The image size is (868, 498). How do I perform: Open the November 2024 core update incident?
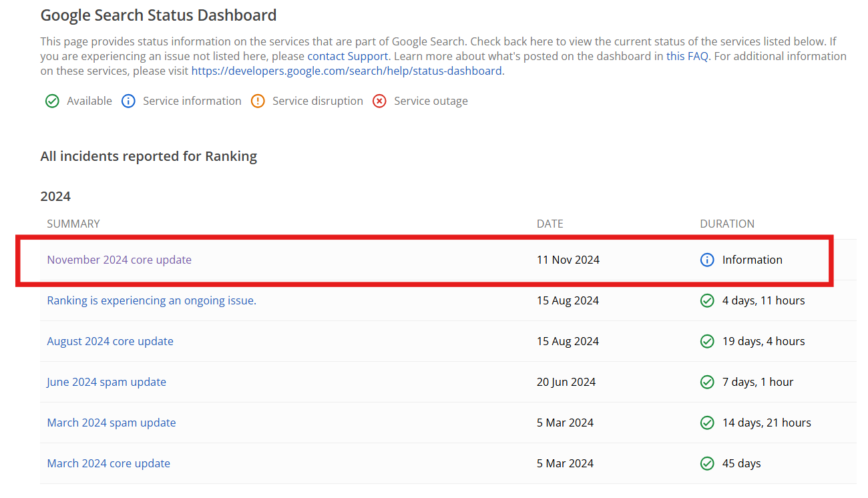(119, 260)
